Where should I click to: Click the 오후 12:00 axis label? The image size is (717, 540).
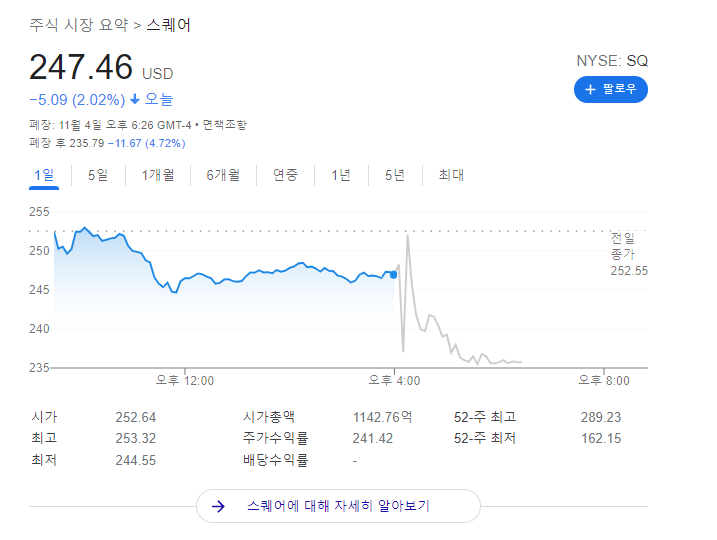pyautogui.click(x=185, y=380)
